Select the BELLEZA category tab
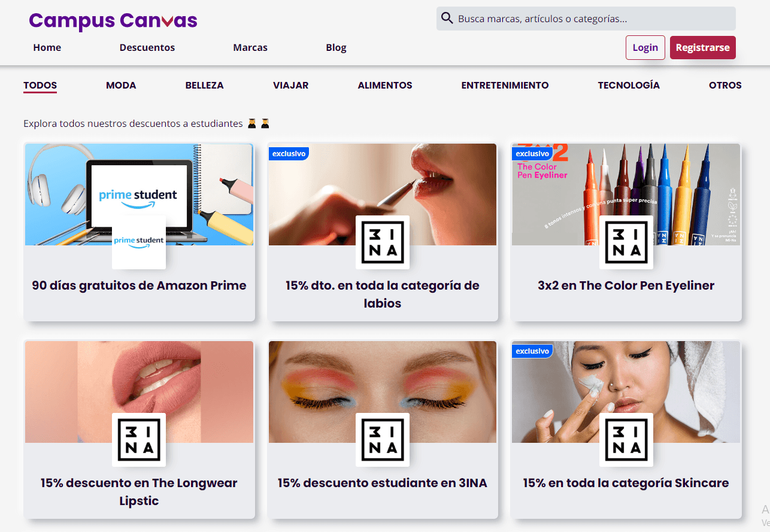The width and height of the screenshot is (770, 532). (x=204, y=86)
